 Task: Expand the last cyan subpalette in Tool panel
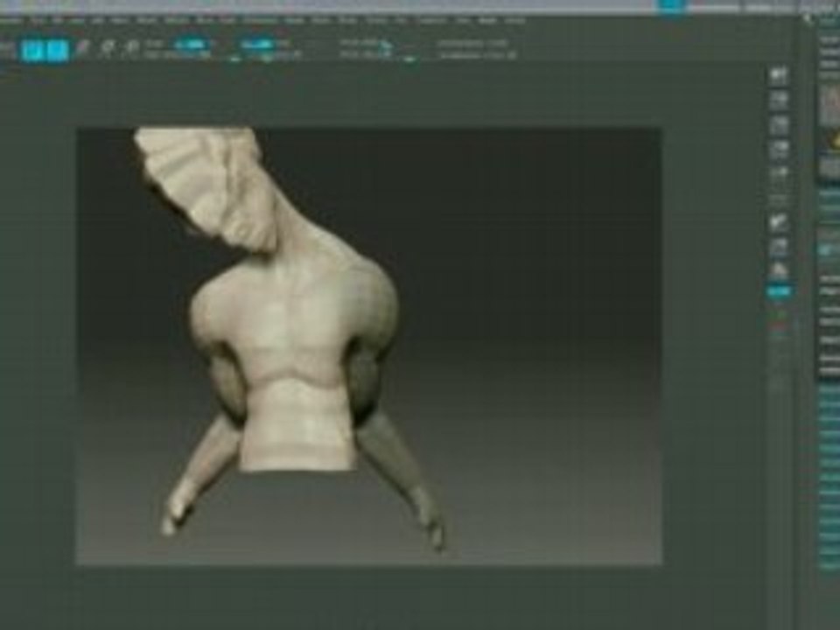(829, 564)
